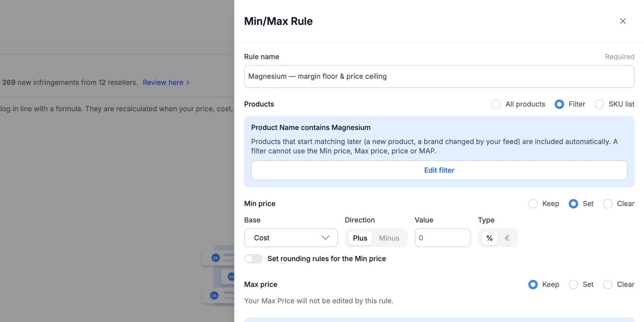Select Clear for Min price
The height and width of the screenshot is (322, 644).
tap(607, 204)
